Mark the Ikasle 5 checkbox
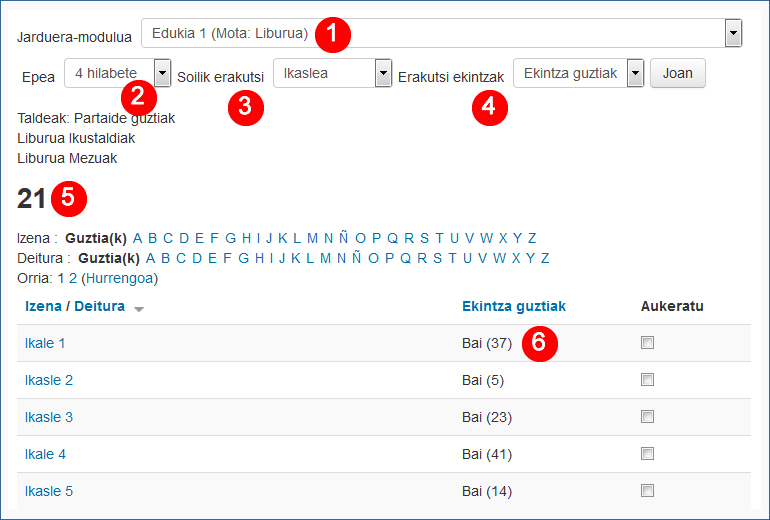 click(x=647, y=491)
